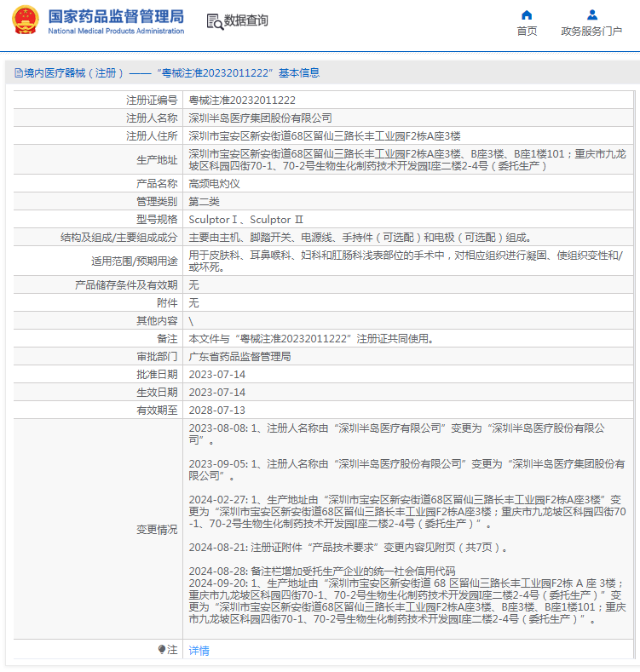
Task: Click the 2024-08-28 change entry
Action: click(322, 571)
